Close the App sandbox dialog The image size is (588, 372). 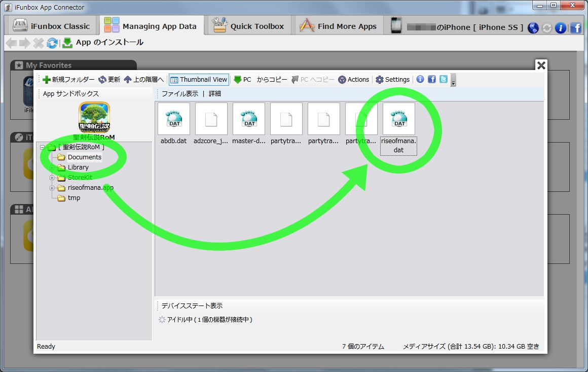[541, 65]
